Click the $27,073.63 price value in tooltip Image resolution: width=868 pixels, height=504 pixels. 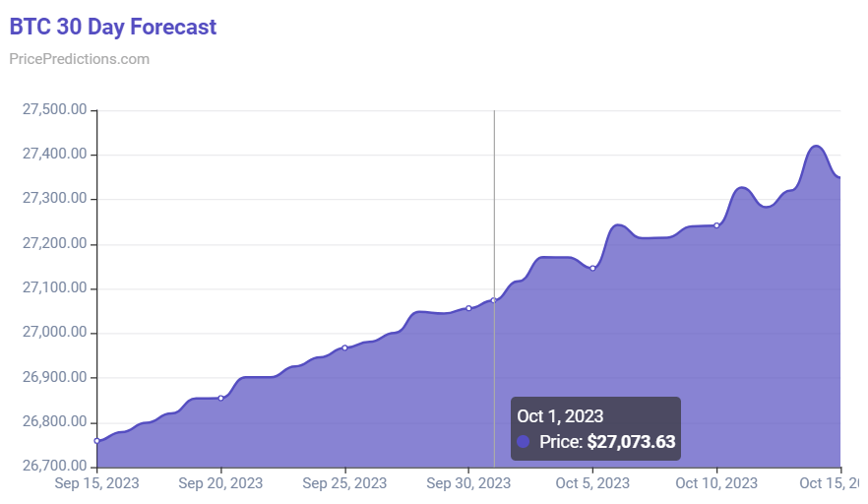click(x=631, y=442)
